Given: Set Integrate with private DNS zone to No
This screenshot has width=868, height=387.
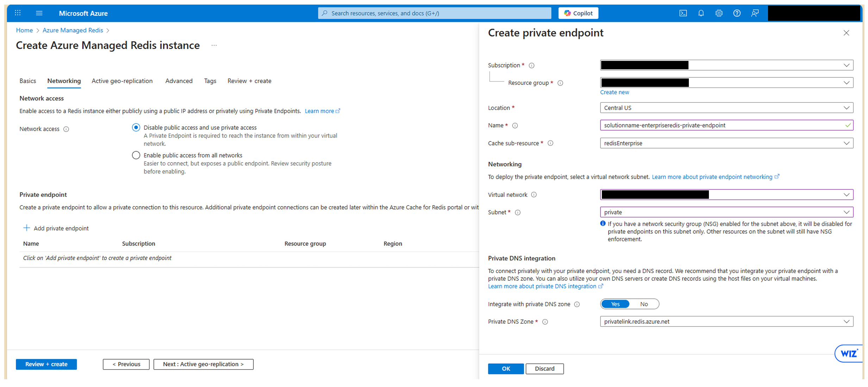Looking at the screenshot, I should [644, 304].
